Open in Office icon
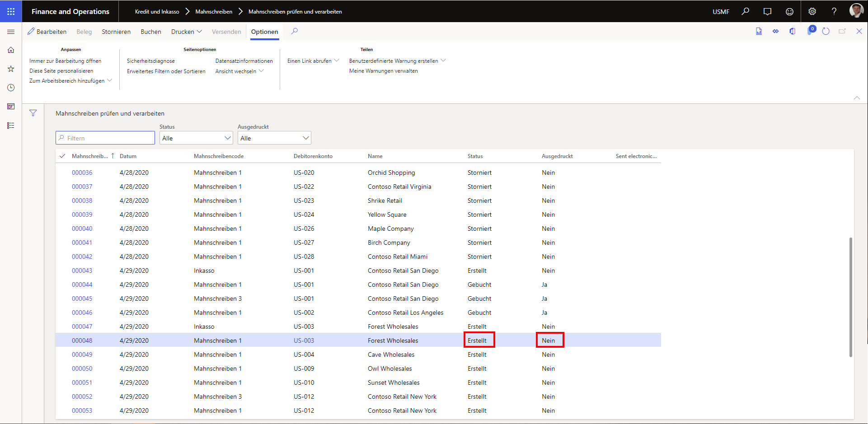The width and height of the screenshot is (868, 424). coord(792,31)
